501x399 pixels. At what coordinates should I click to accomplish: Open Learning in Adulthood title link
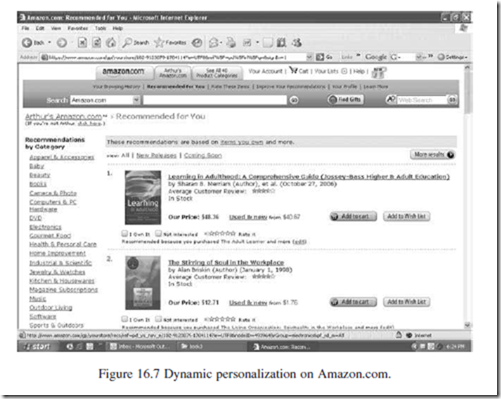309,177
